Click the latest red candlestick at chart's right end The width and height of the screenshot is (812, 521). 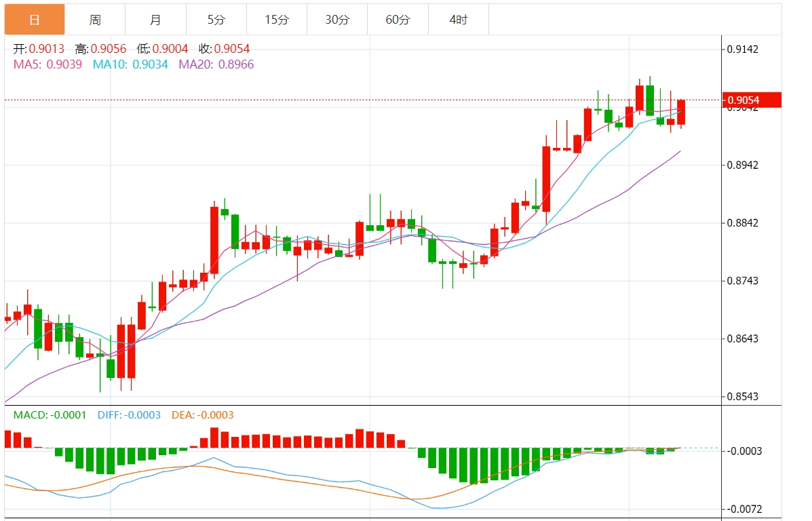pyautogui.click(x=681, y=112)
